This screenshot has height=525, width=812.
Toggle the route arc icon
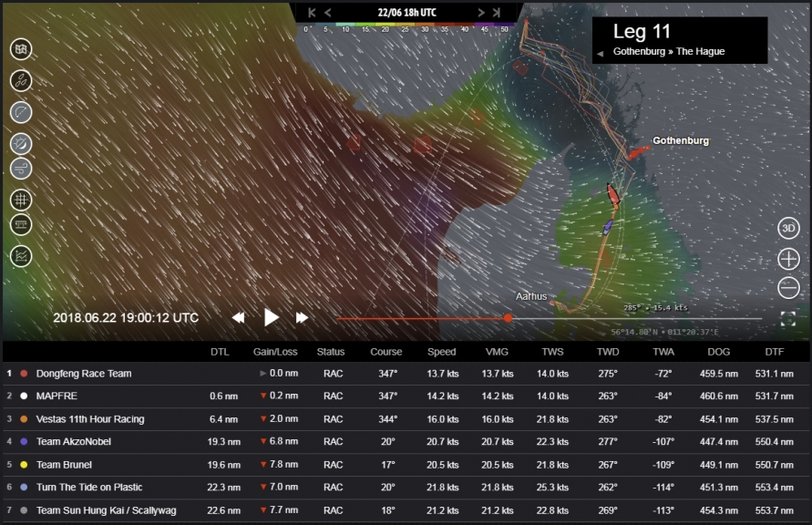click(21, 112)
